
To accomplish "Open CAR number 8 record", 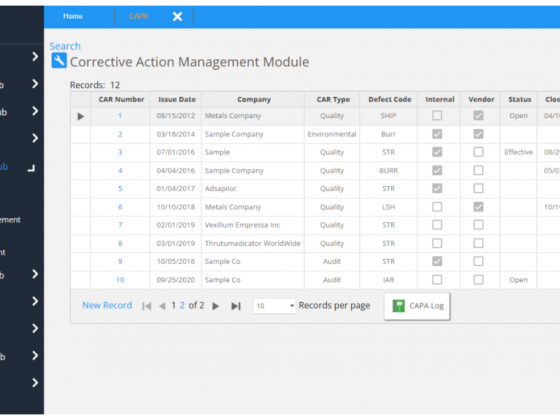I will [x=120, y=244].
